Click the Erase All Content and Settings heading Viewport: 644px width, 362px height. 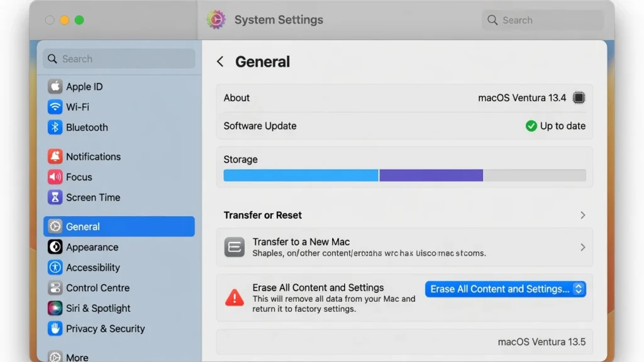pyautogui.click(x=318, y=287)
